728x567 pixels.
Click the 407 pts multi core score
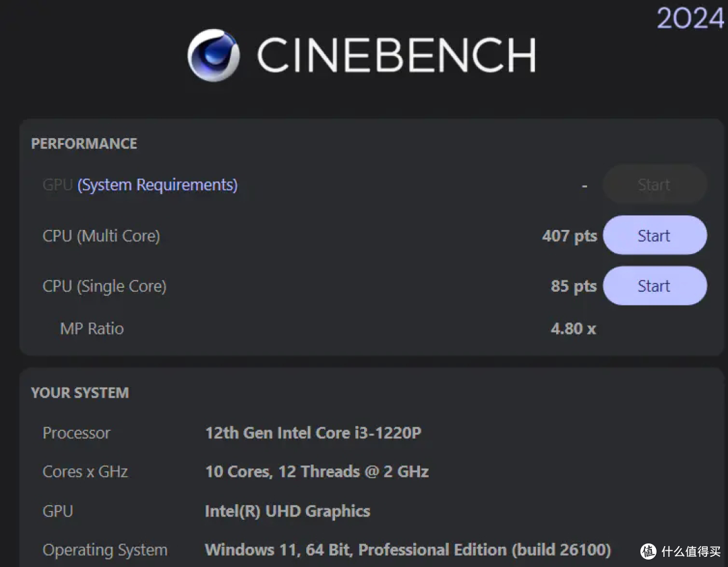pos(570,236)
